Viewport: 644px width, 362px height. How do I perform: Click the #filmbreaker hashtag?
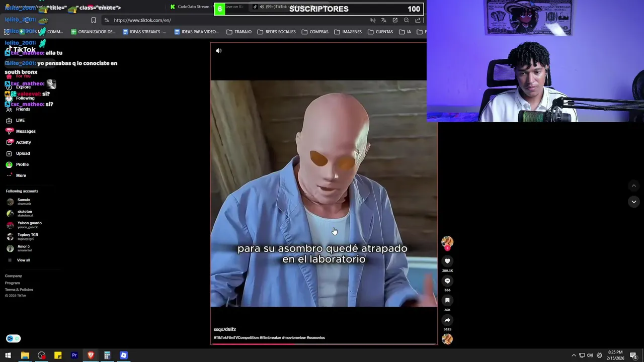click(x=270, y=338)
